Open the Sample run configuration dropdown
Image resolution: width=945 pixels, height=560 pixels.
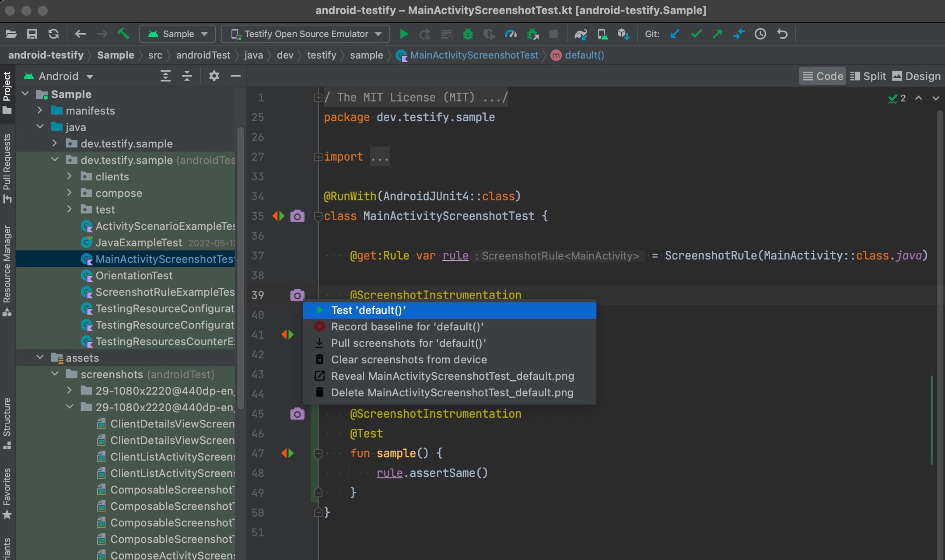pos(177,34)
